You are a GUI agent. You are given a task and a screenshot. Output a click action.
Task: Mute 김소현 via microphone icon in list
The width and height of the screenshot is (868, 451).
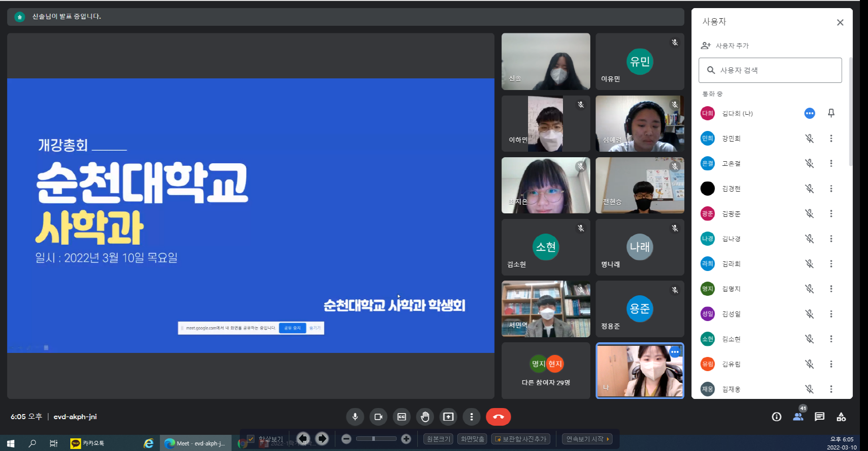click(810, 339)
